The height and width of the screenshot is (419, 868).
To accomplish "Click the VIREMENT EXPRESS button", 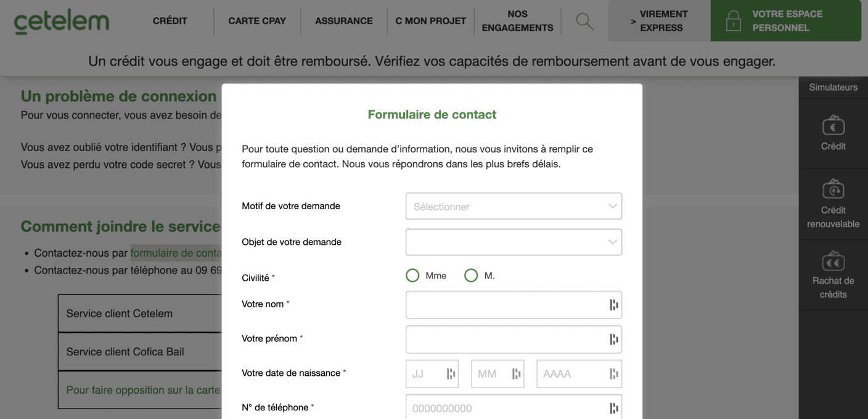I will pos(659,21).
